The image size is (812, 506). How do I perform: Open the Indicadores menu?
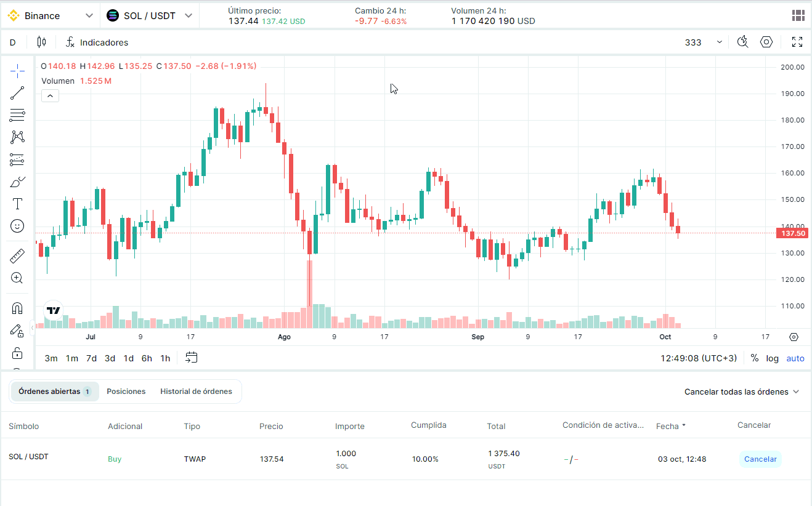[97, 42]
